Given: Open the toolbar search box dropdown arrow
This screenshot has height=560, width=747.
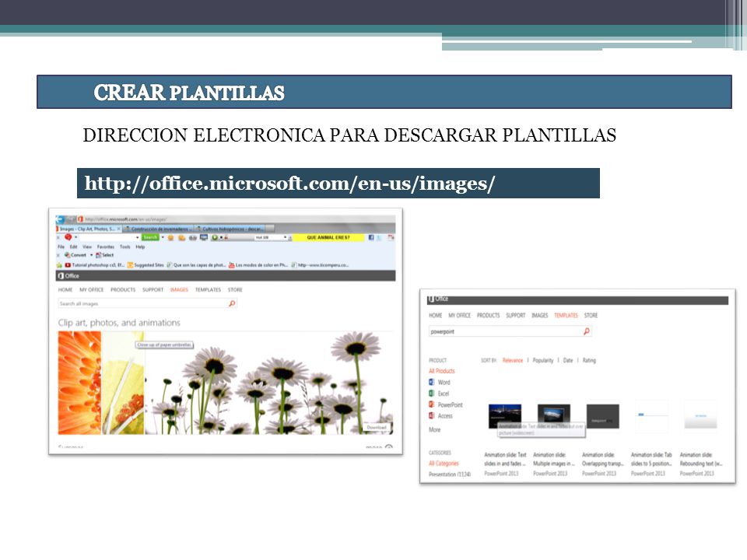Looking at the screenshot, I should [138, 237].
